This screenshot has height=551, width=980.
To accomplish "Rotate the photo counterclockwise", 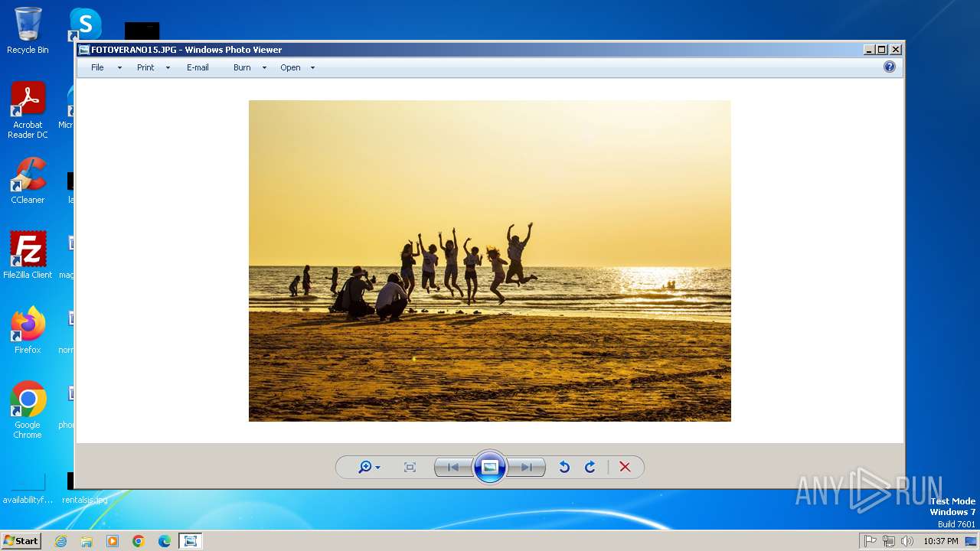I will [564, 467].
